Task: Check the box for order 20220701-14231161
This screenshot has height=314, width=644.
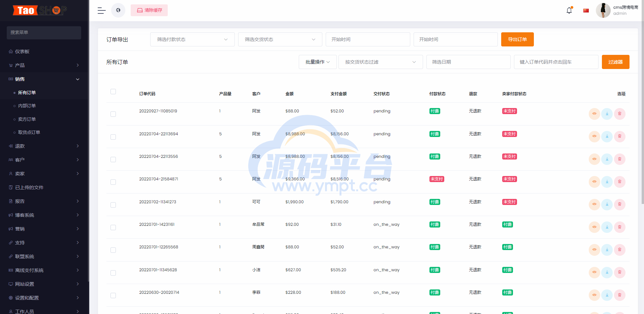Action: tap(113, 228)
